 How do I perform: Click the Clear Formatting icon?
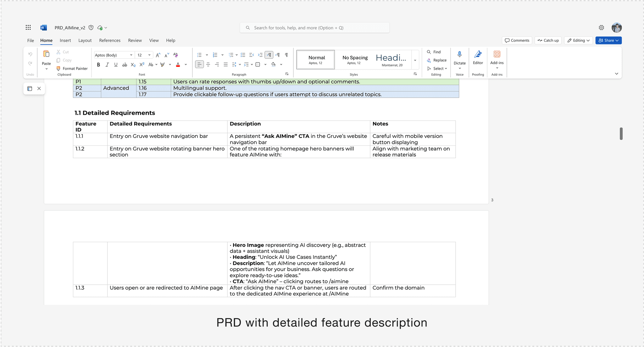tap(175, 55)
